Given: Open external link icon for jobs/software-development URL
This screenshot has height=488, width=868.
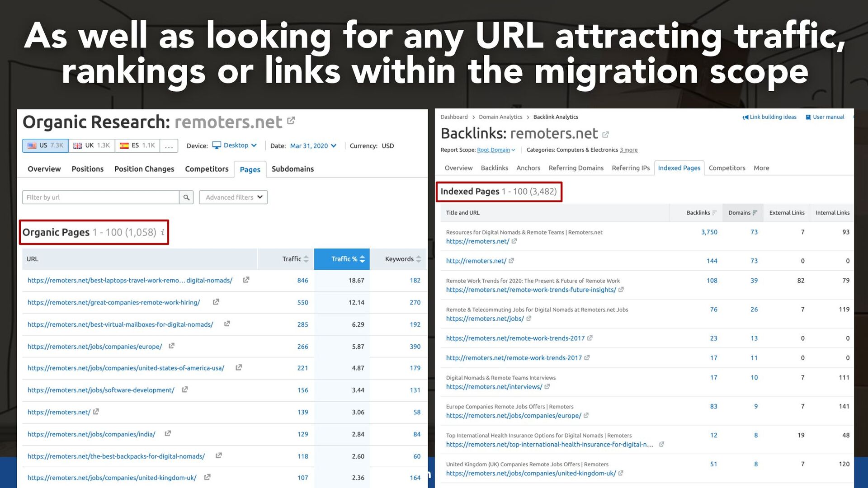Looking at the screenshot, I should pos(185,389).
